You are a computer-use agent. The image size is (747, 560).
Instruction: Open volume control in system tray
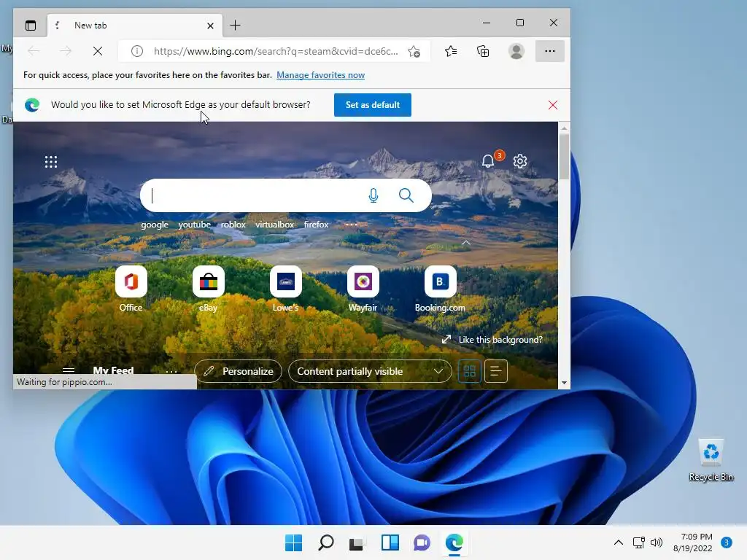tap(657, 542)
